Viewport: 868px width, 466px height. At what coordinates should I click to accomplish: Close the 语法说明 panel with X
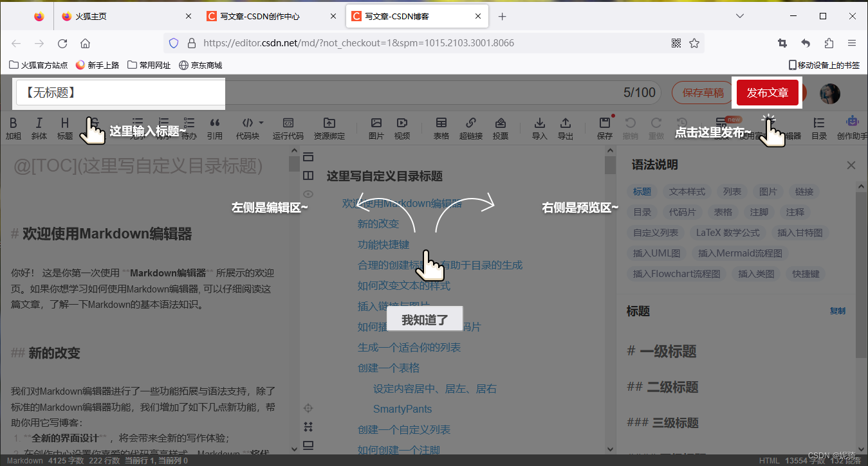pyautogui.click(x=851, y=165)
